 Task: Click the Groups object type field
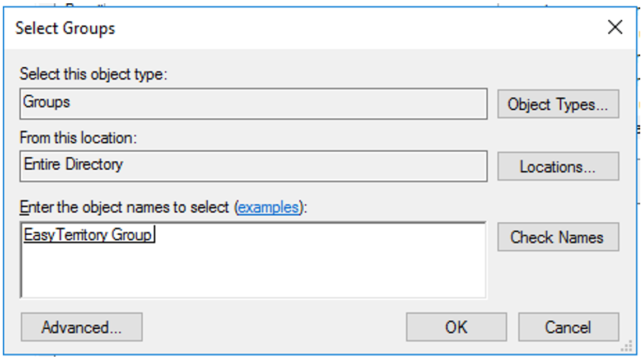click(x=253, y=104)
